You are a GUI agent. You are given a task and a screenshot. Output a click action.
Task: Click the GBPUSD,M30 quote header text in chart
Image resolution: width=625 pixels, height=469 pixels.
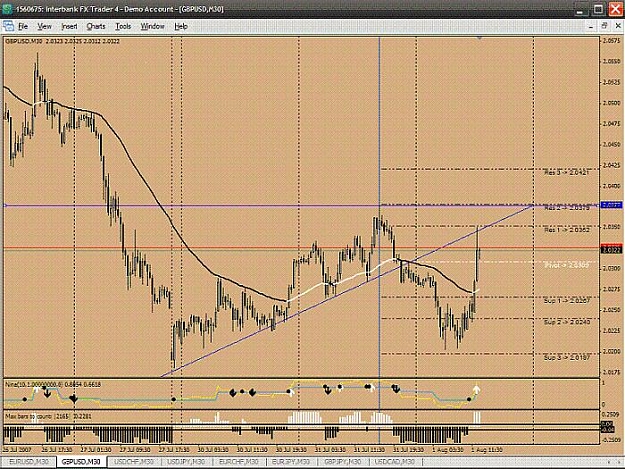63,41
